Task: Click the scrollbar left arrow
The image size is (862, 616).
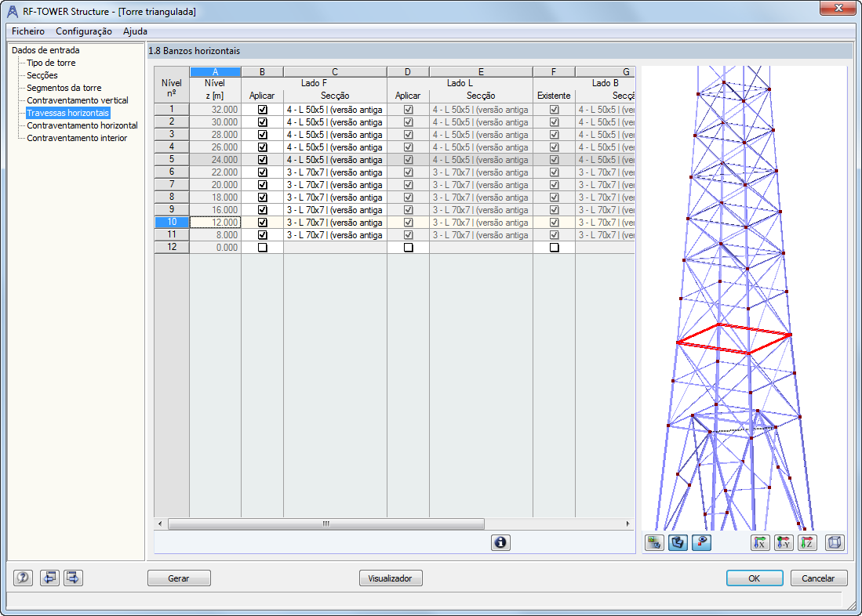Action: (x=160, y=524)
